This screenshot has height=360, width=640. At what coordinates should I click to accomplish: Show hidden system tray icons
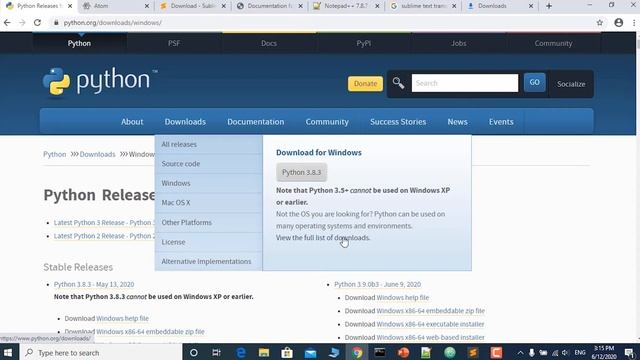point(520,353)
